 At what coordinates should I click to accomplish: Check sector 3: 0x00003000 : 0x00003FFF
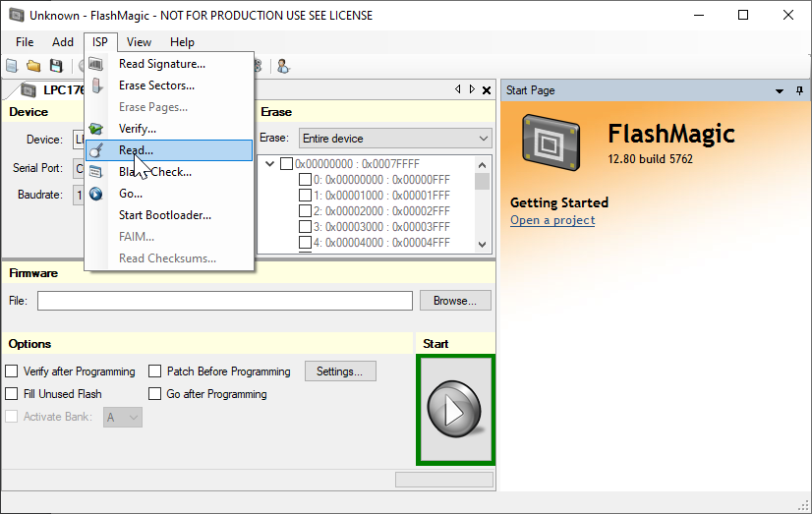point(305,227)
